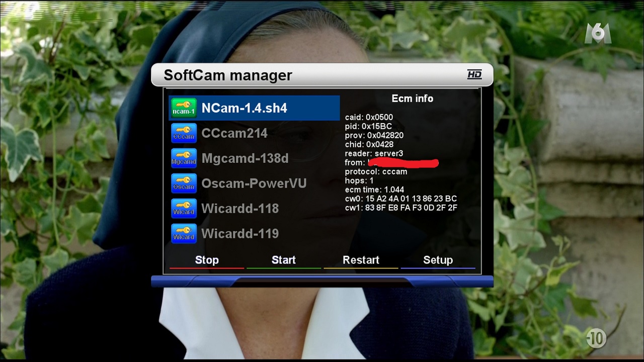
Task: Click the pid: 0x15BC line
Action: click(368, 126)
